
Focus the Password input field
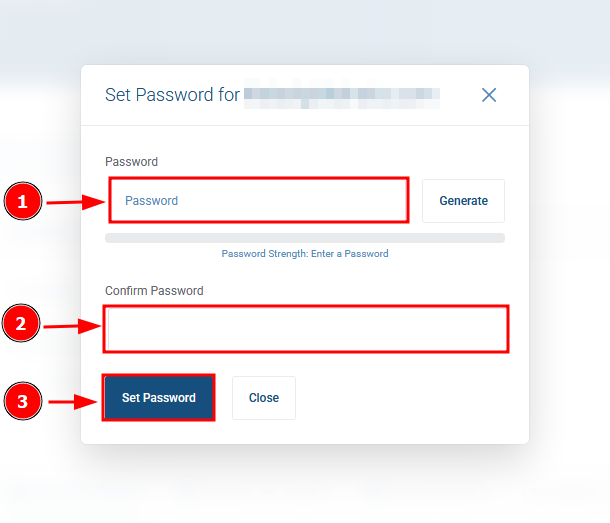tap(259, 200)
